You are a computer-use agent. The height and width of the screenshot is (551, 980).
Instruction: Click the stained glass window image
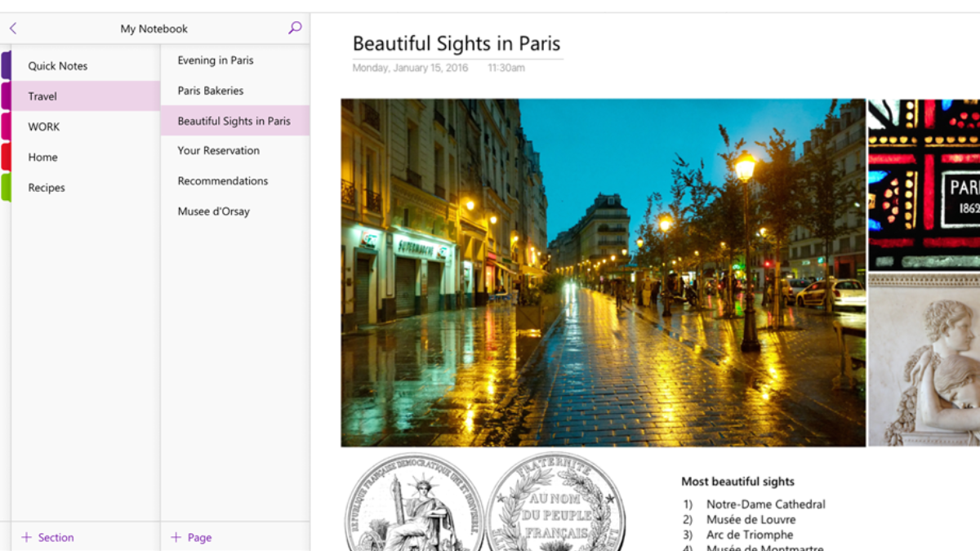pos(924,184)
